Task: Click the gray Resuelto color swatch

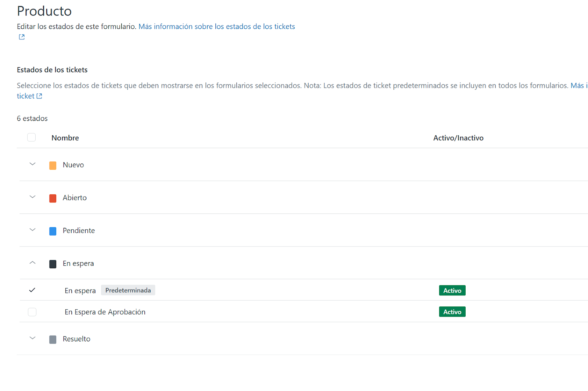Action: coord(53,340)
